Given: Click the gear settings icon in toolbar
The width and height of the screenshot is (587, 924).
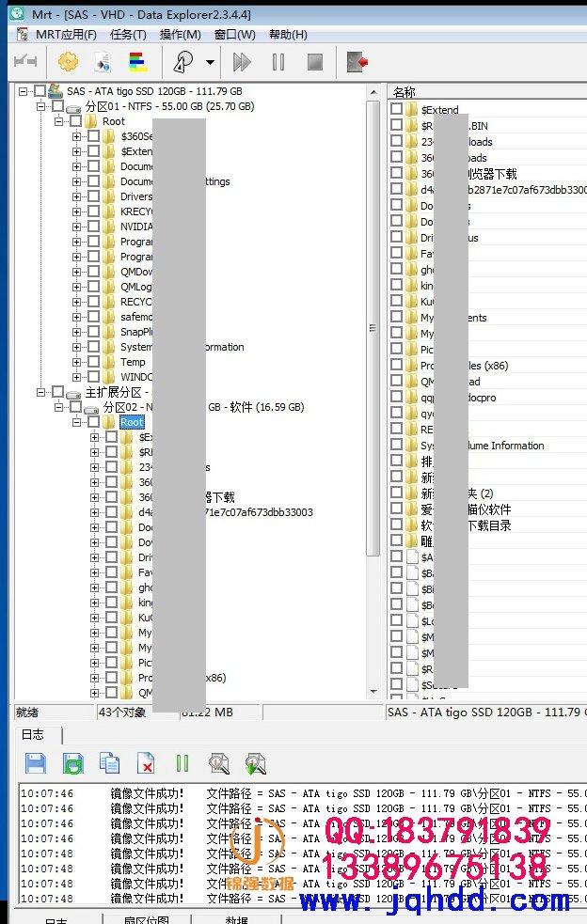Looking at the screenshot, I should click(x=68, y=62).
